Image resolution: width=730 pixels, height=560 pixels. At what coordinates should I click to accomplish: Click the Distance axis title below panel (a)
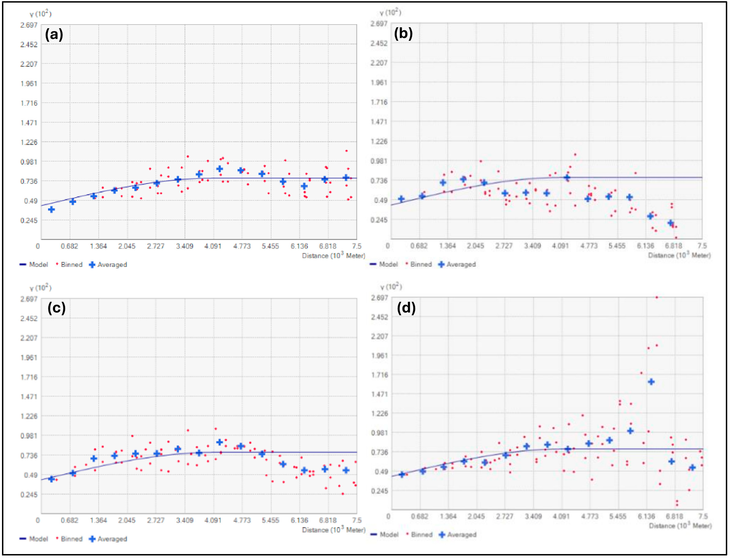(334, 256)
